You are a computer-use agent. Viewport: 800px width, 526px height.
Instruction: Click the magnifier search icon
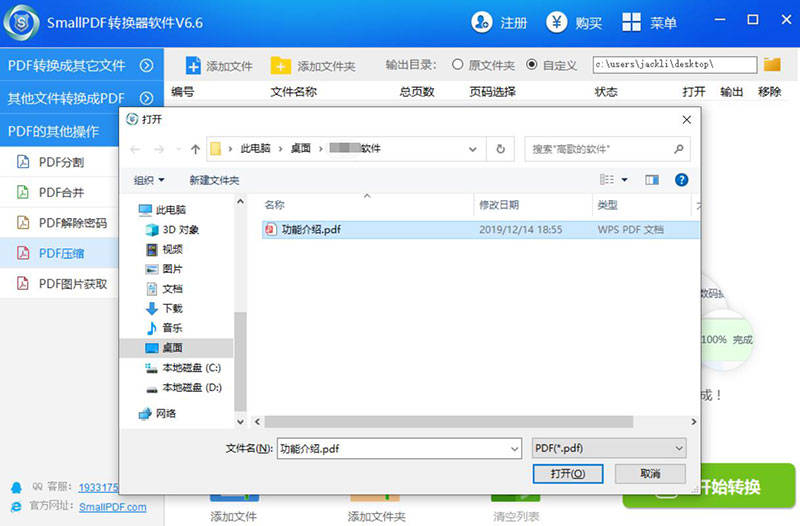pyautogui.click(x=679, y=149)
